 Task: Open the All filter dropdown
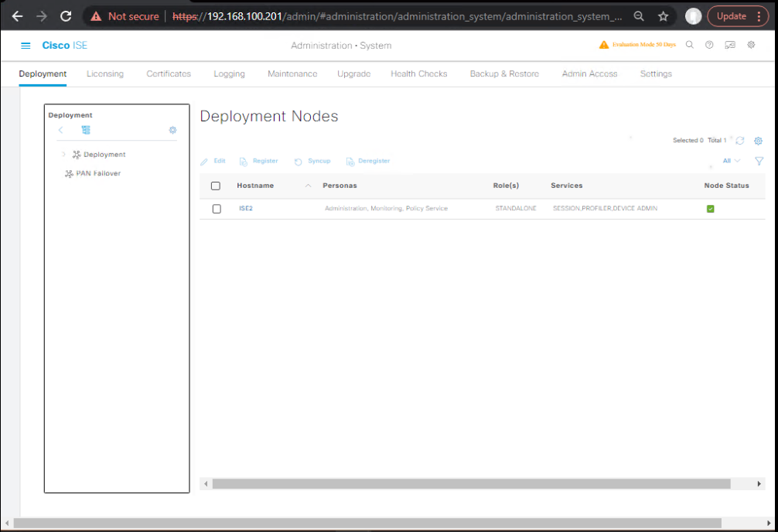pyautogui.click(x=732, y=161)
